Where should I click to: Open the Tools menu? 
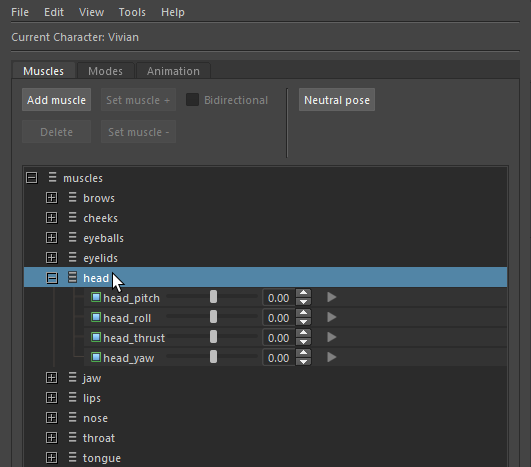pyautogui.click(x=132, y=12)
